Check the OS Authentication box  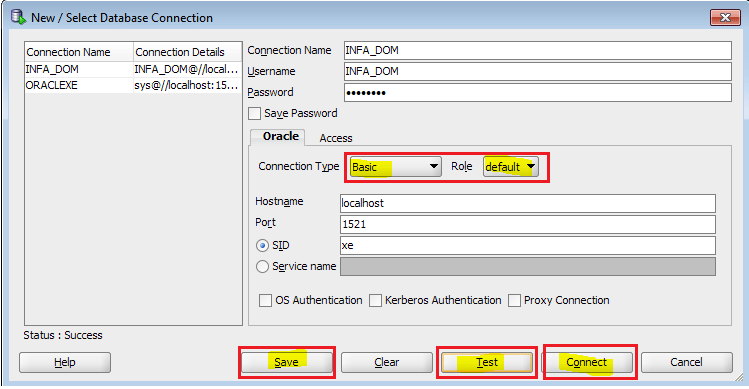[x=265, y=301]
